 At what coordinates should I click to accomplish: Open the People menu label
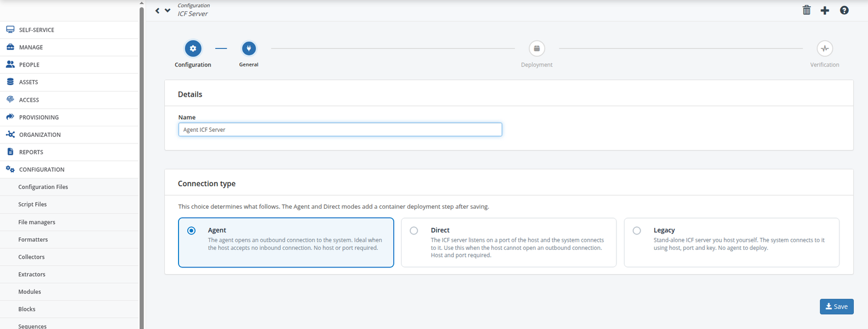coord(29,65)
